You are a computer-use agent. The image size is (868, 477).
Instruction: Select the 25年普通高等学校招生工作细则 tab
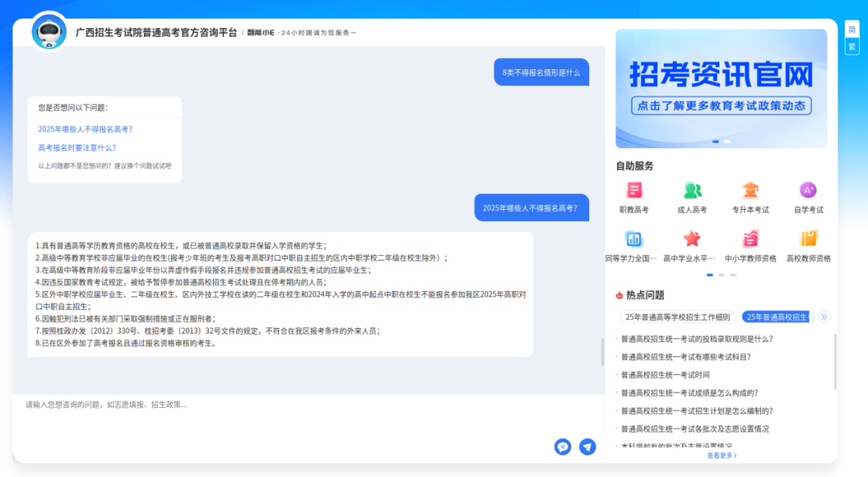(678, 317)
